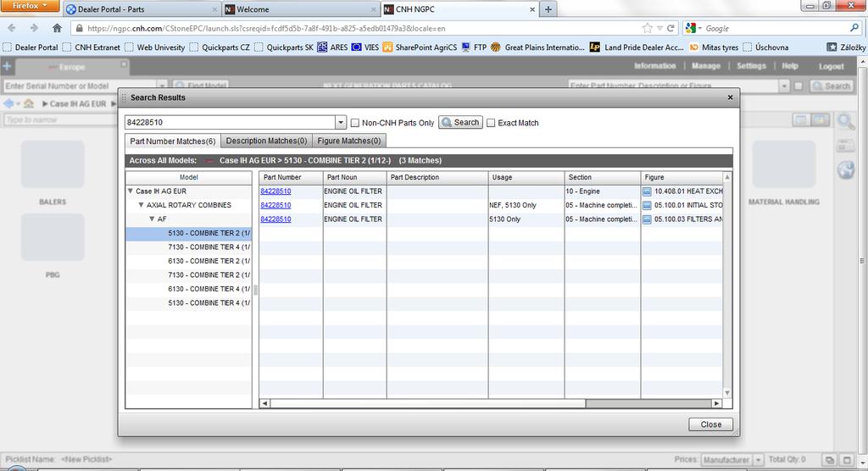This screenshot has width=868, height=471.
Task: Open the Information menu
Action: (655, 66)
